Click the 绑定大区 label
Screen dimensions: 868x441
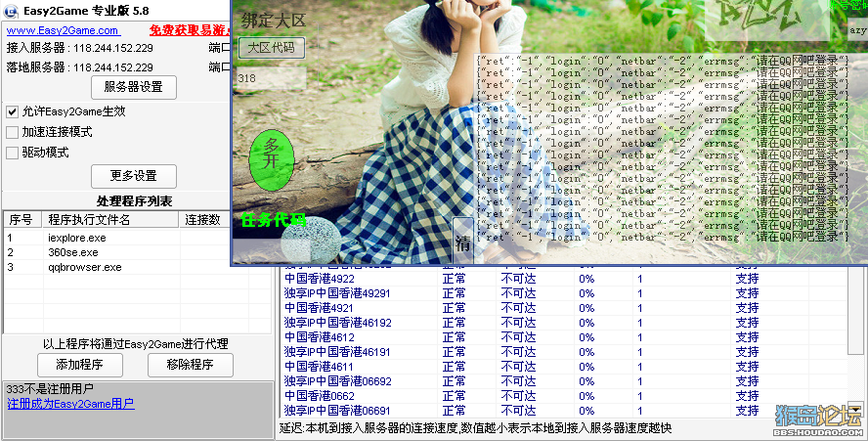(274, 22)
